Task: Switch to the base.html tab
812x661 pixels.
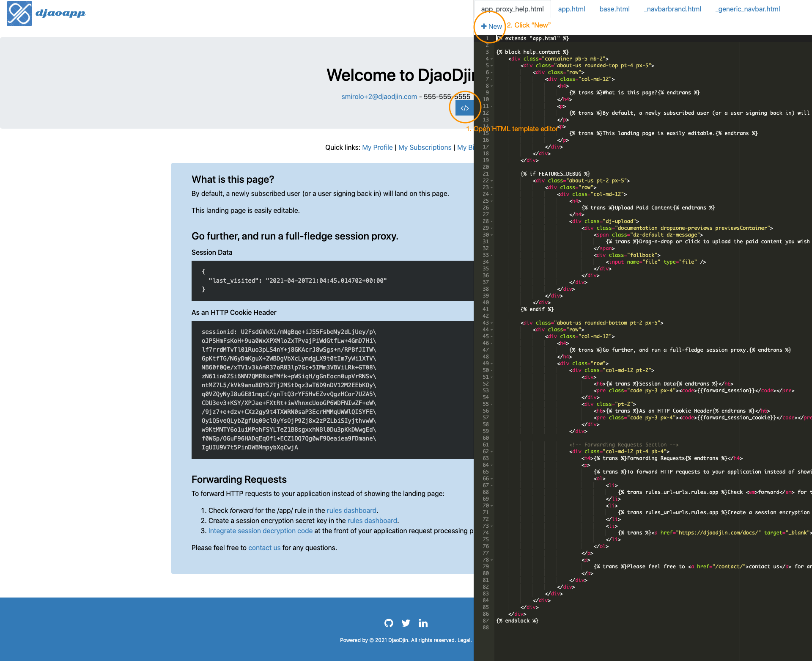Action: 614,9
